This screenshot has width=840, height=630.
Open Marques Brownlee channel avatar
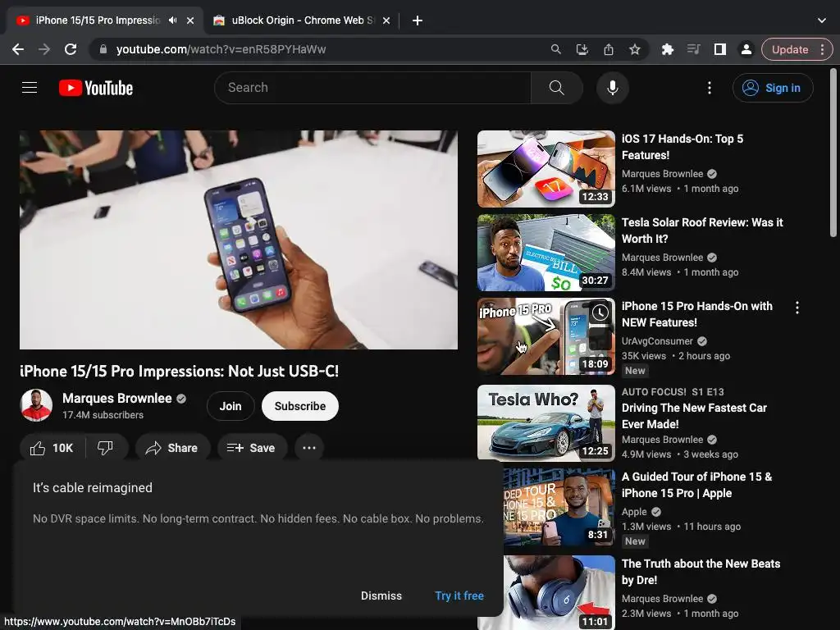pos(36,405)
